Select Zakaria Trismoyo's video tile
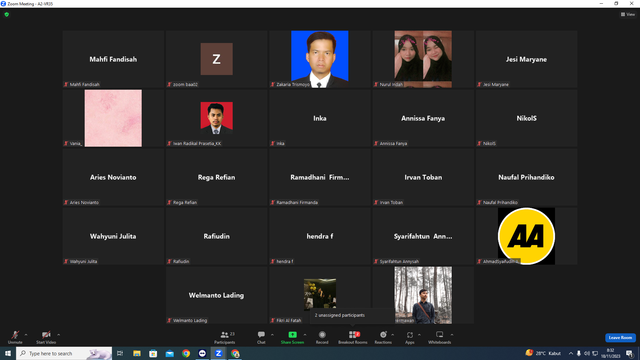The height and width of the screenshot is (360, 640). click(x=320, y=59)
